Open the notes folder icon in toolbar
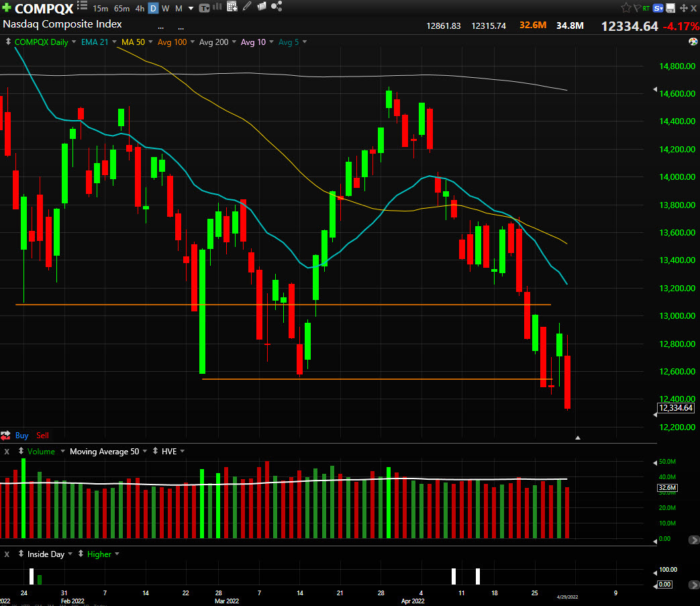The height and width of the screenshot is (606, 700). point(262,6)
